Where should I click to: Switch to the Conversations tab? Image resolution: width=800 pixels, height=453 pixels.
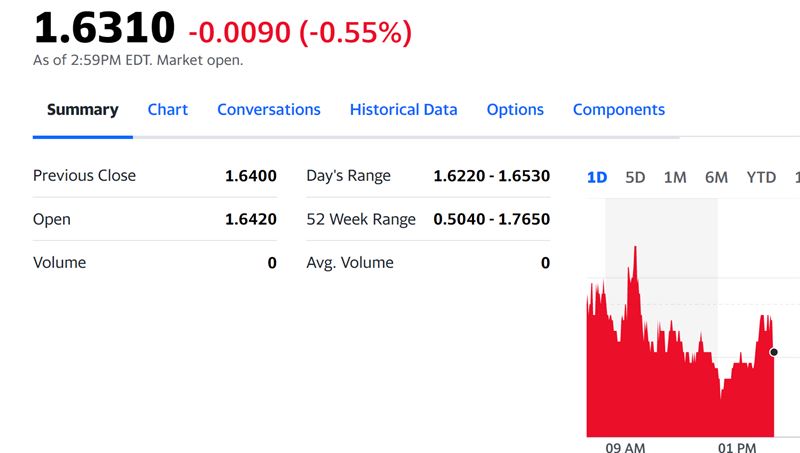tap(268, 110)
